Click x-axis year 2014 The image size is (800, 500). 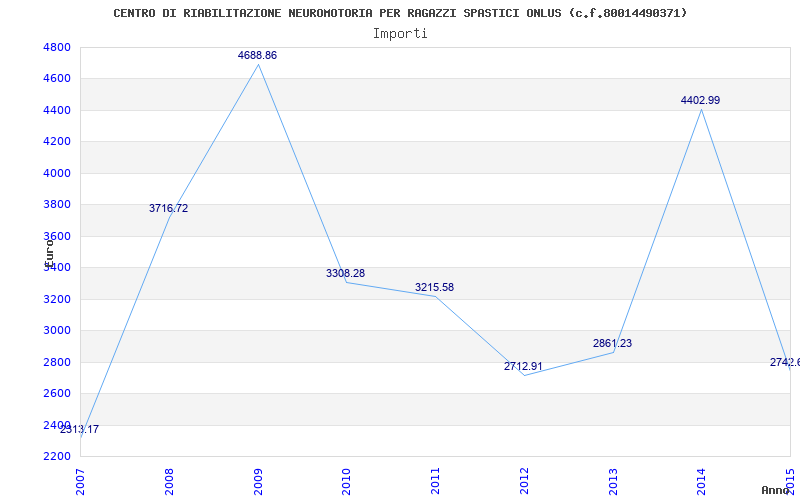(702, 481)
